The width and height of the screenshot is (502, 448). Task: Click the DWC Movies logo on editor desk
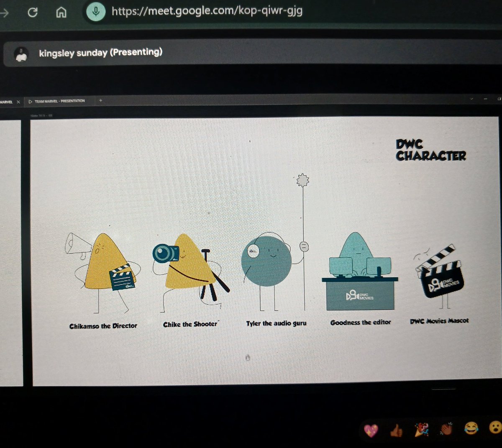click(x=359, y=296)
